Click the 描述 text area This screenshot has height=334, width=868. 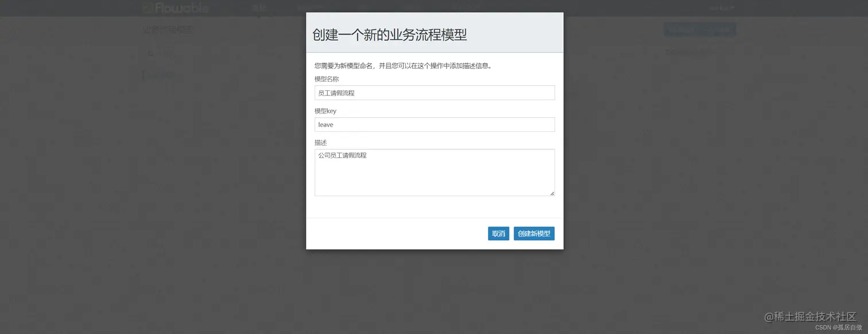click(434, 171)
